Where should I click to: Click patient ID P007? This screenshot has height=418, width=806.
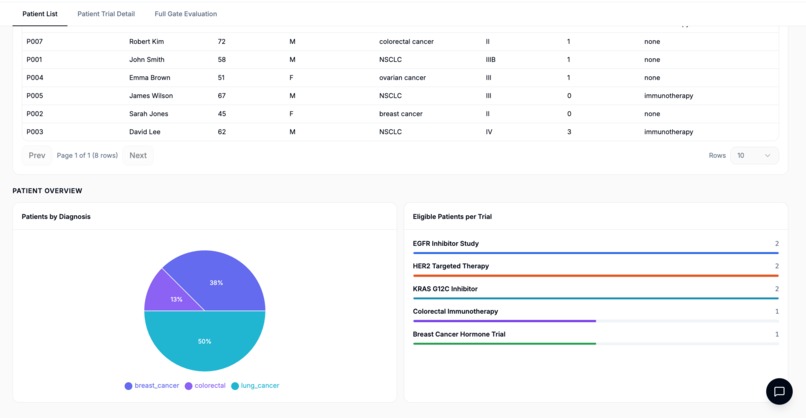tap(34, 42)
